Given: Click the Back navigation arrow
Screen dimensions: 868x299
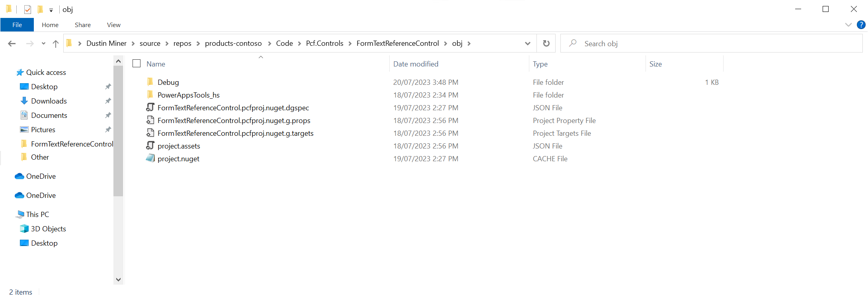Looking at the screenshot, I should click(12, 44).
